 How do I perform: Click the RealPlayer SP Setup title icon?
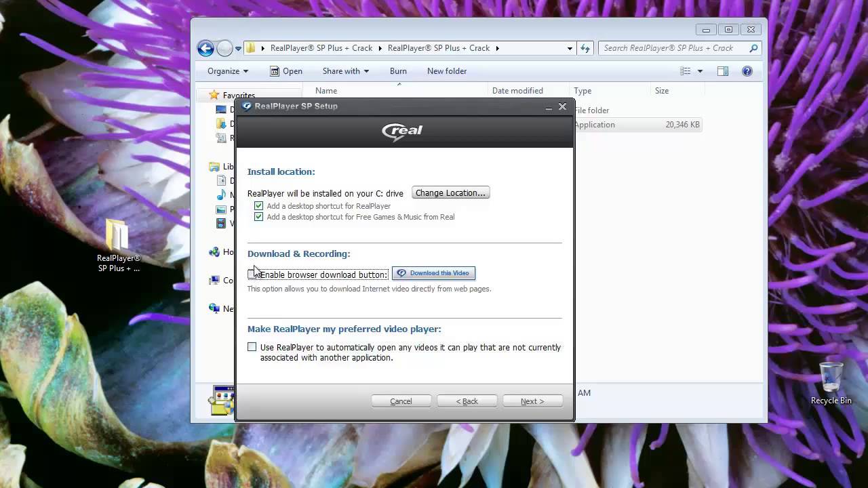tap(247, 106)
